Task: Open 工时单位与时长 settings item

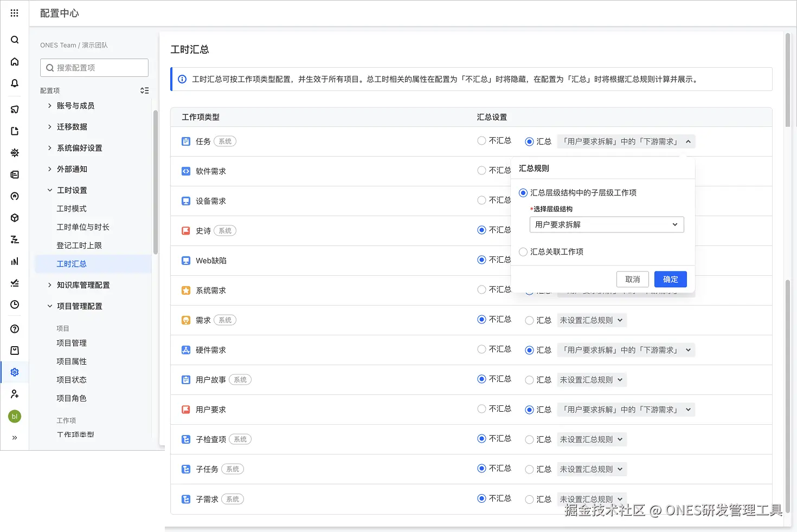Action: 83,227
